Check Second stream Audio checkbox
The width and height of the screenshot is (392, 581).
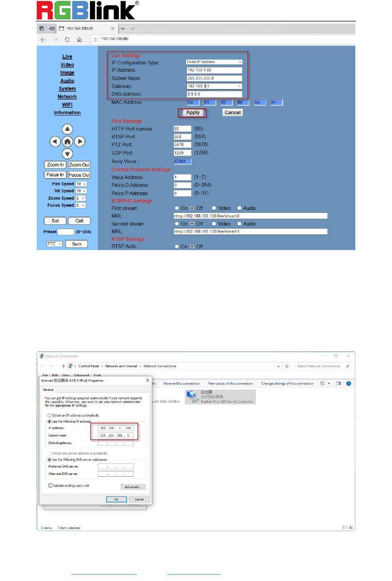pyautogui.click(x=239, y=224)
